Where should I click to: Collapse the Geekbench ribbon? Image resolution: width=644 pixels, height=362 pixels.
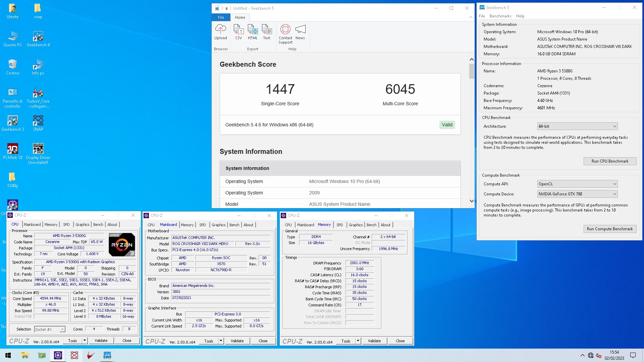pos(471,17)
